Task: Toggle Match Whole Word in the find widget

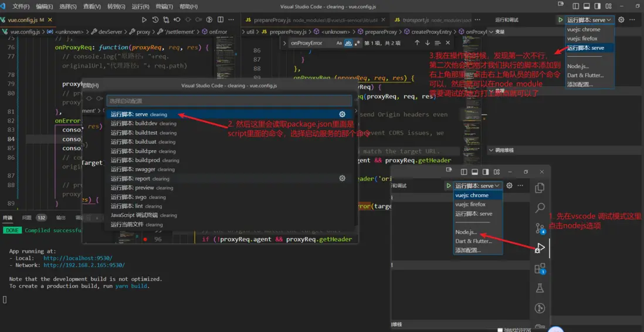Action: click(348, 43)
